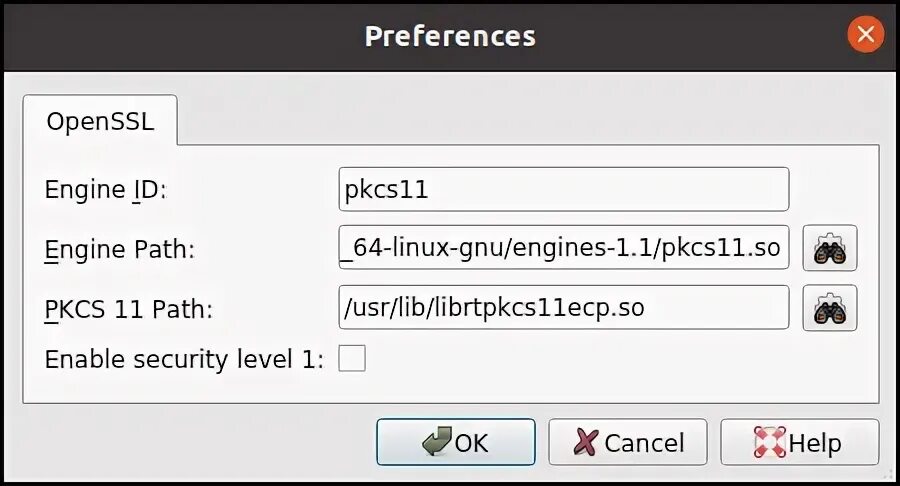Screen dimensions: 900x486
Task: Click the binoculars icon beside PKCS 11 Path
Action: [830, 309]
